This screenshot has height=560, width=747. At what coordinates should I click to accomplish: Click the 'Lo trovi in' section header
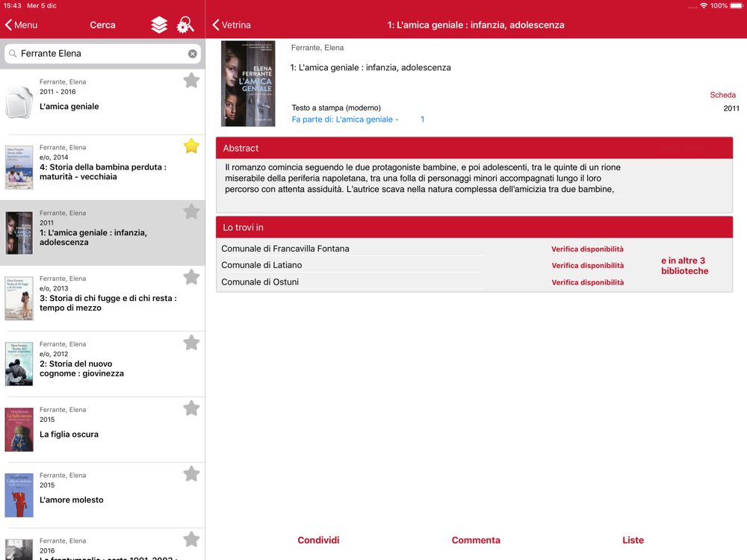(x=474, y=227)
